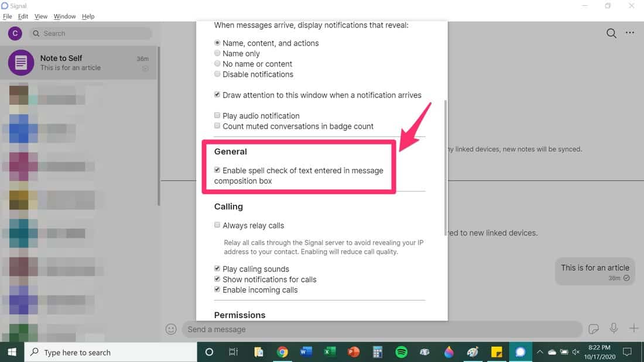Toggle 'Play calling sounds' checkbox
The width and height of the screenshot is (644, 362).
[x=217, y=268]
